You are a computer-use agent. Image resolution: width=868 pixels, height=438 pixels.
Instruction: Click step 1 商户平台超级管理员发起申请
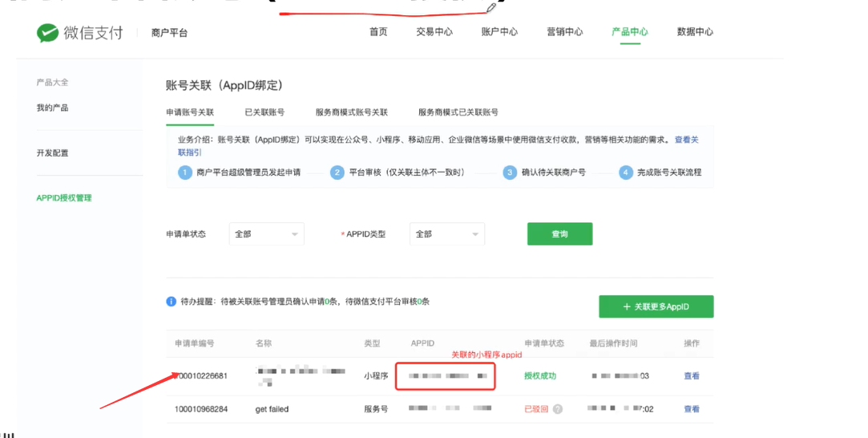pyautogui.click(x=240, y=172)
